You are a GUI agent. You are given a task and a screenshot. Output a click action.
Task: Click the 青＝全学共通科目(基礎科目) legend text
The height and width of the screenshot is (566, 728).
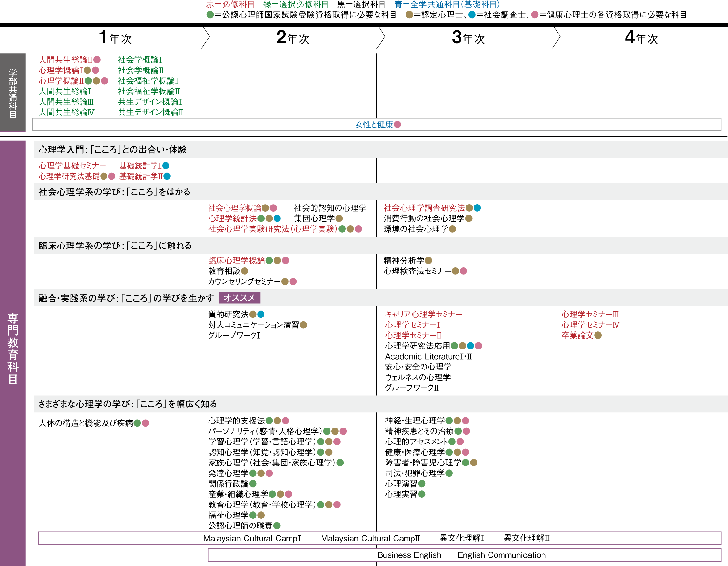pos(447,4)
